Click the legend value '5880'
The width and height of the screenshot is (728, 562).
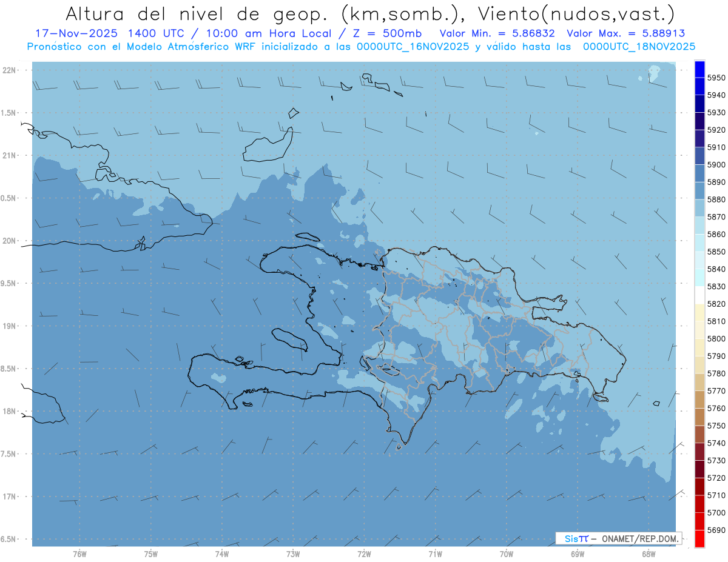tap(716, 199)
